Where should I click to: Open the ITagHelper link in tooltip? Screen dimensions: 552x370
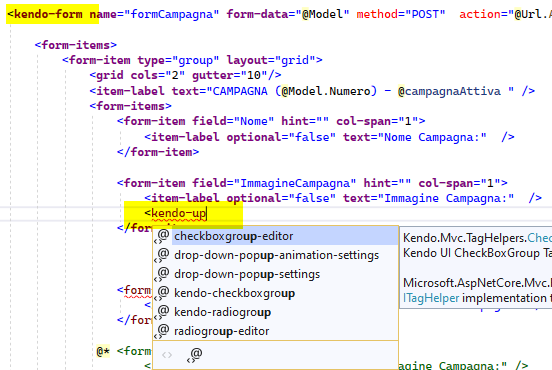431,298
